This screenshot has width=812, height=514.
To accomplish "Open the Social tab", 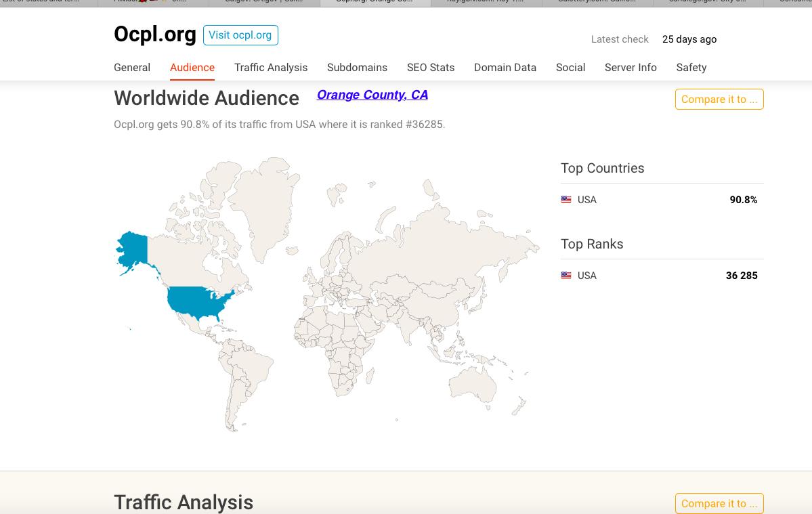I will click(571, 67).
